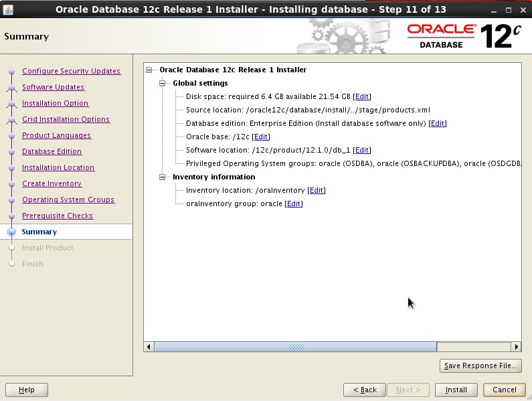Viewport: 532px width, 401px height.
Task: Click the horizontal scrollbar right arrow
Action: [516, 347]
